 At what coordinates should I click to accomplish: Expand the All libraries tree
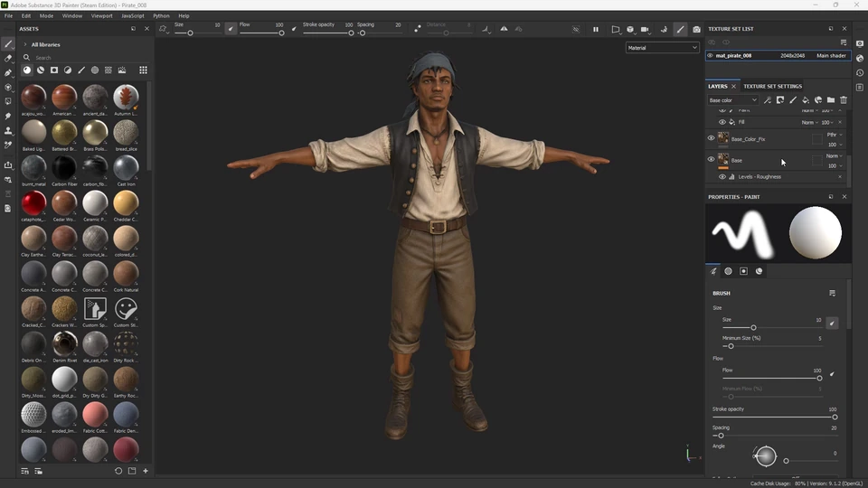point(25,45)
